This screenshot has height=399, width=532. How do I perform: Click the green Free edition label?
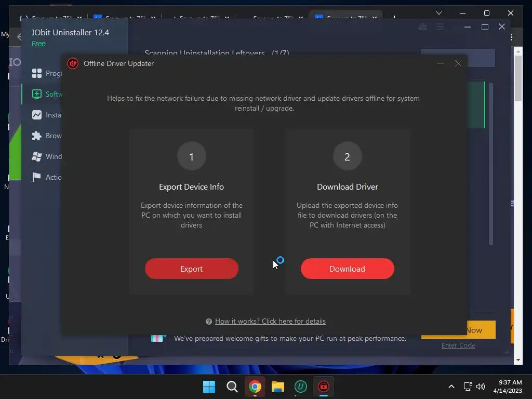coord(38,44)
